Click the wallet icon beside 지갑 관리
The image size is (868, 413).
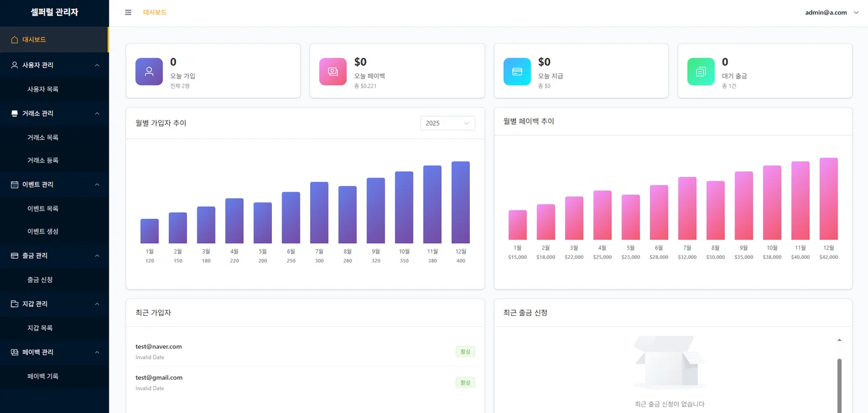(x=15, y=304)
